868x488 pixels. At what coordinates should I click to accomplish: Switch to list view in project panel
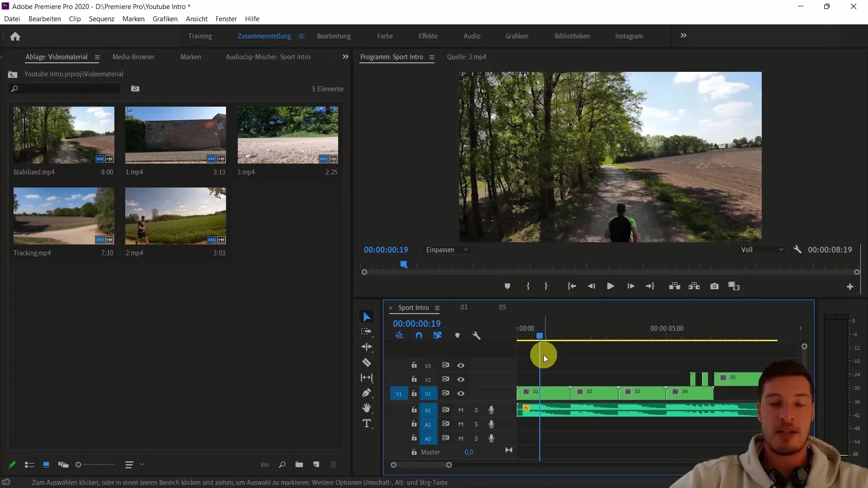(29, 465)
